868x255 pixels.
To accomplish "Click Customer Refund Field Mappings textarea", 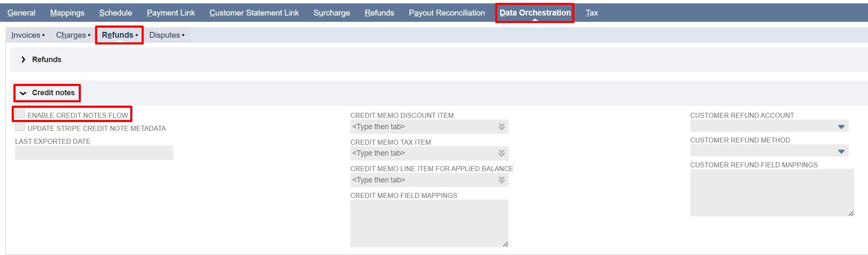I will click(x=772, y=193).
